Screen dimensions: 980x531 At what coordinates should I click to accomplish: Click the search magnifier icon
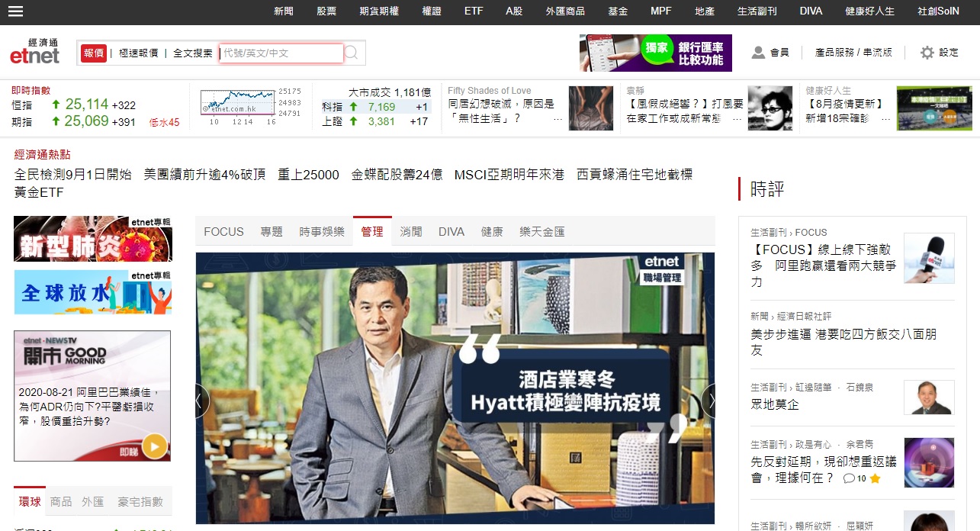352,53
